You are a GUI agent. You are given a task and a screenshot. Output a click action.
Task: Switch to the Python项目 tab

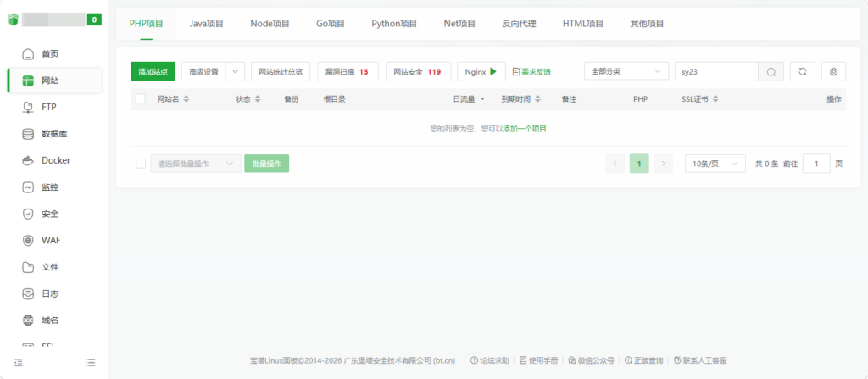(x=394, y=23)
